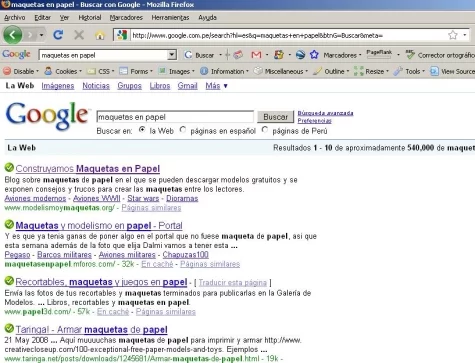Viewport: 475px width, 363px height.
Task: Click the forward navigation arrow
Action: 30,35
